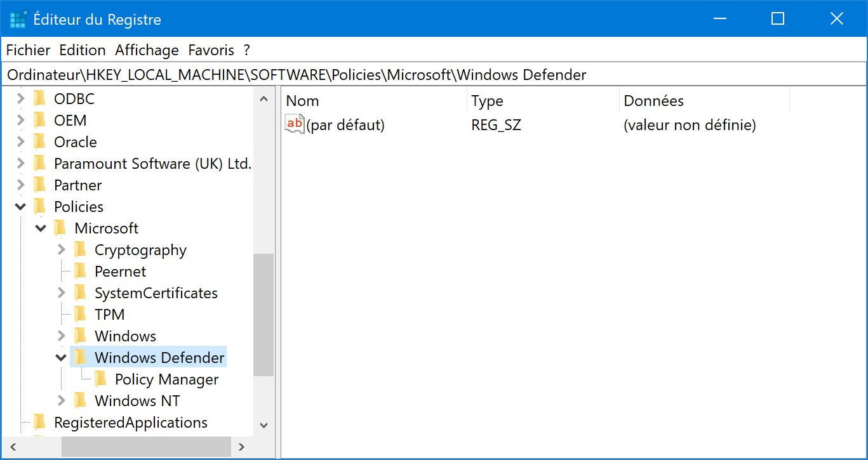This screenshot has height=460, width=868.
Task: Expand the Cryptography key
Action: [x=62, y=250]
